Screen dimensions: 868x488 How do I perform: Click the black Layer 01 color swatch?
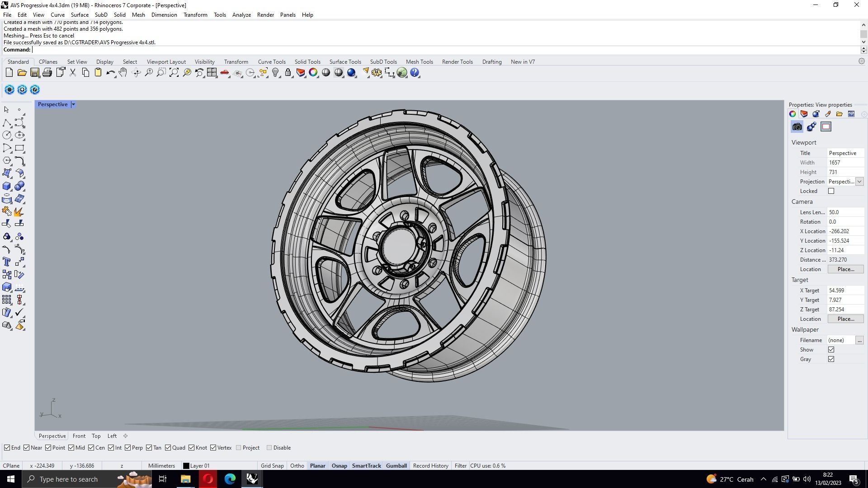[x=186, y=466]
